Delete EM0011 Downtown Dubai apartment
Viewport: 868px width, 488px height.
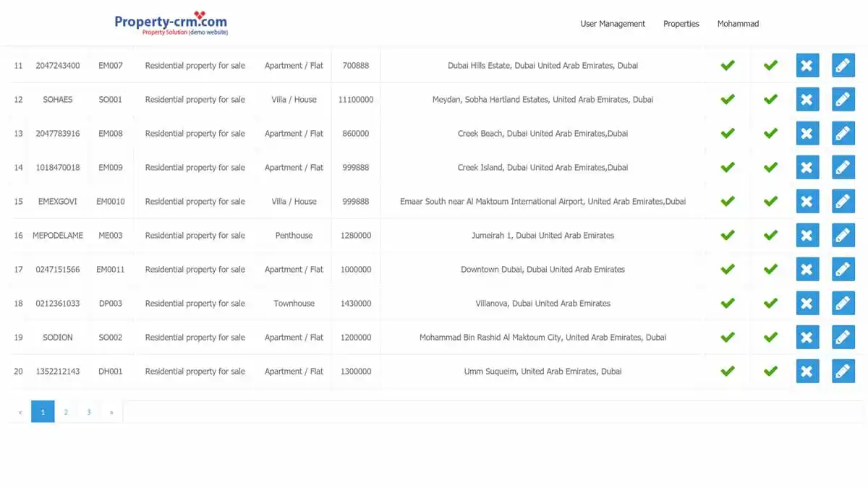click(x=807, y=270)
